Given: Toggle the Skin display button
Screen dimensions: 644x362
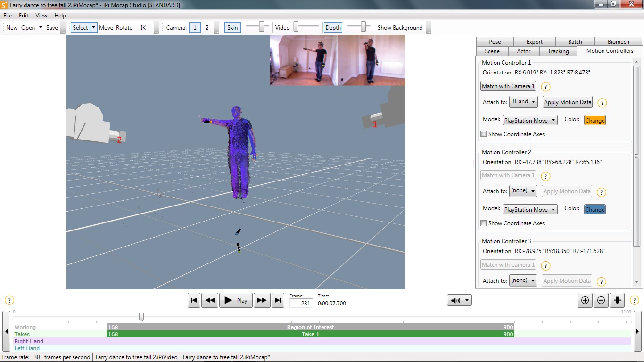Looking at the screenshot, I should [232, 27].
